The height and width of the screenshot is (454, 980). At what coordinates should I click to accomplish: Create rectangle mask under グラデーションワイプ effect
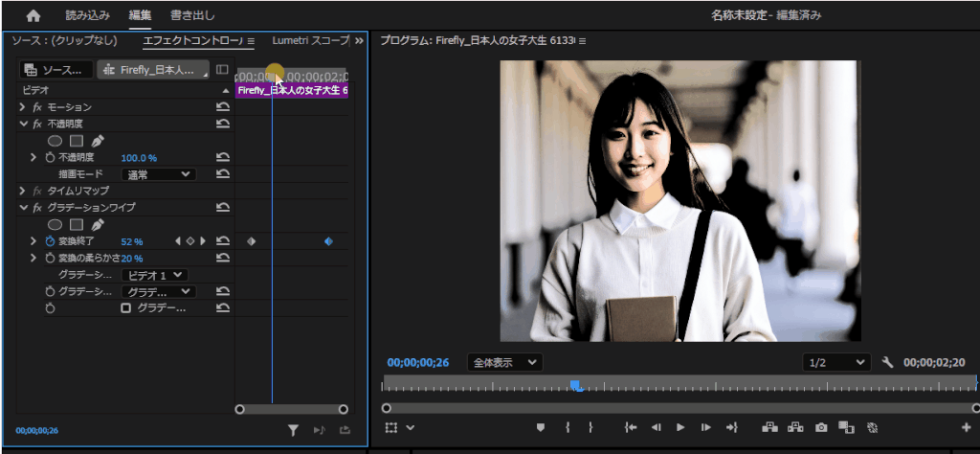(77, 224)
